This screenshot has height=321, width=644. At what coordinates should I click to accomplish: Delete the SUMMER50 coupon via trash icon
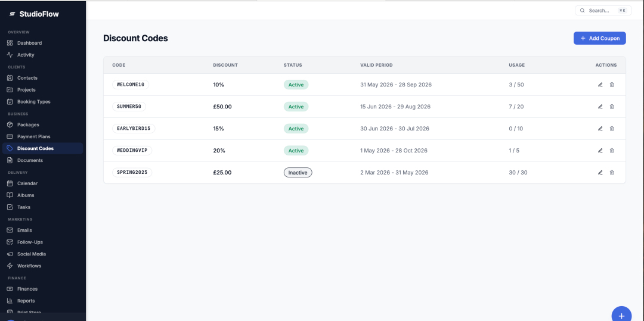click(x=612, y=107)
